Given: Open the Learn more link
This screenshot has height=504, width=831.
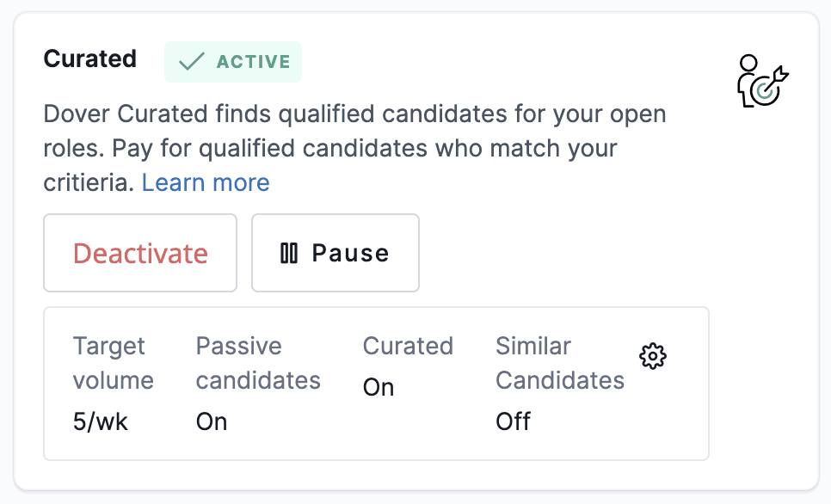Looking at the screenshot, I should (206, 183).
